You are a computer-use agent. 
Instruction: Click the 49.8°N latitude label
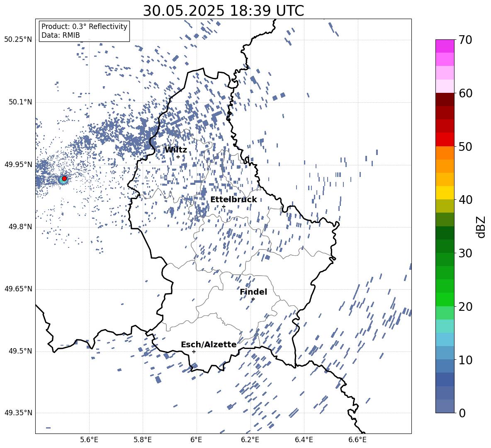[x=20, y=227]
